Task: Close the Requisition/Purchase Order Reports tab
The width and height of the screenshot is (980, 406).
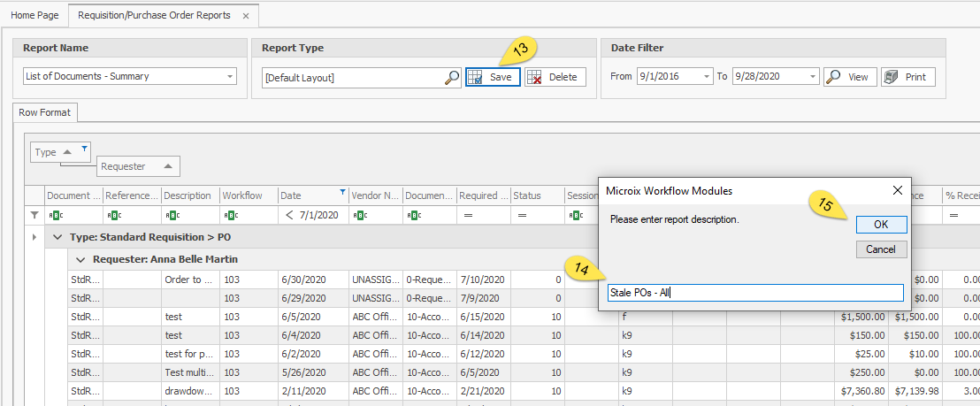Action: pos(246,16)
